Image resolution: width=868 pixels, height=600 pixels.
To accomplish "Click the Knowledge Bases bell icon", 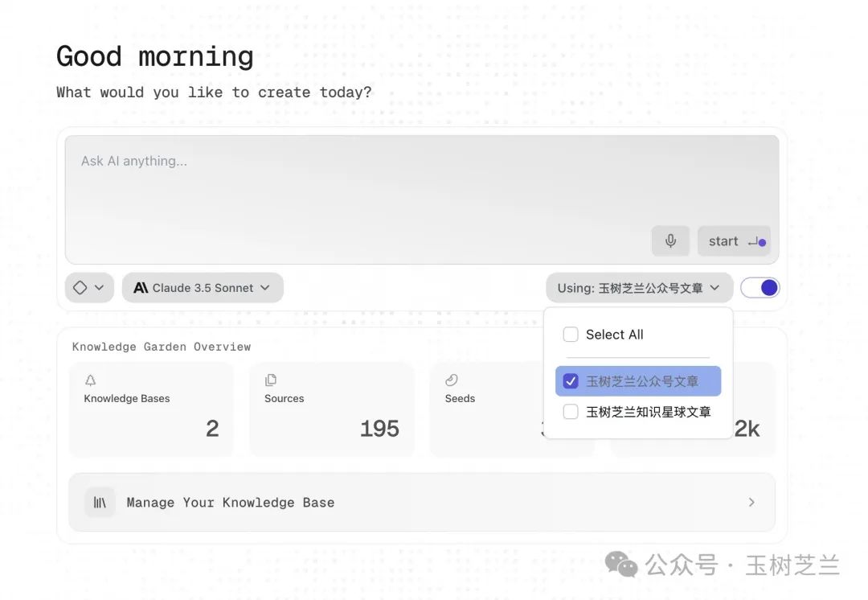I will click(90, 380).
